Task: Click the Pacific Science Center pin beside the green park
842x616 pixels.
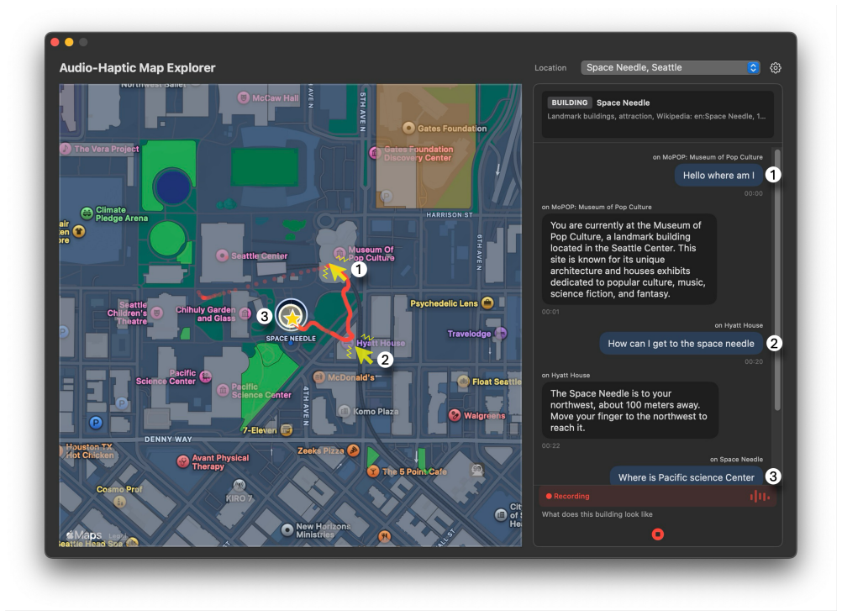Action: tap(223, 391)
